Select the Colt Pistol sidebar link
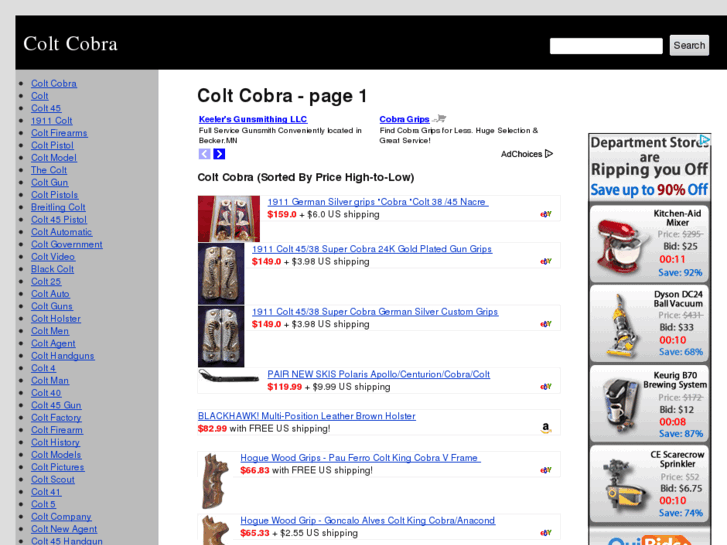Viewport: 727px width, 545px height. [52, 145]
